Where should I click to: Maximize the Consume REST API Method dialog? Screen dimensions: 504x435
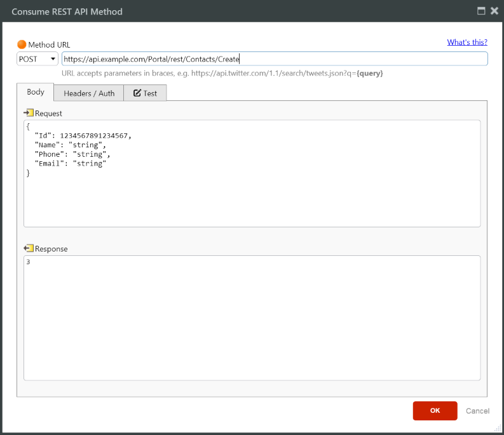(x=481, y=11)
